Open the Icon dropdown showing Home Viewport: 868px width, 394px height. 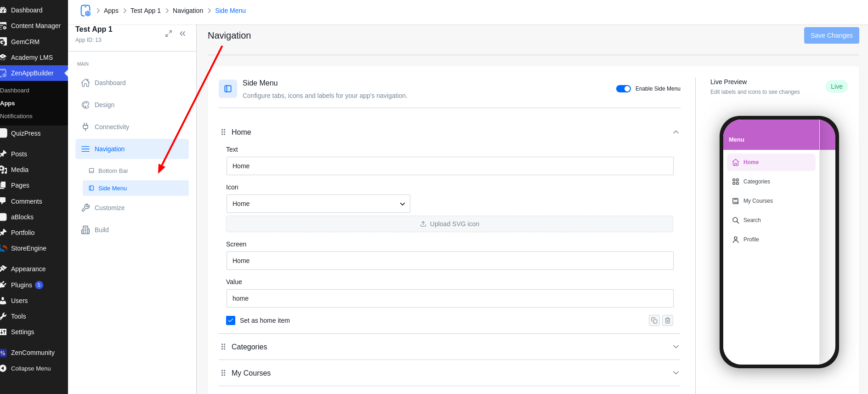coord(318,204)
